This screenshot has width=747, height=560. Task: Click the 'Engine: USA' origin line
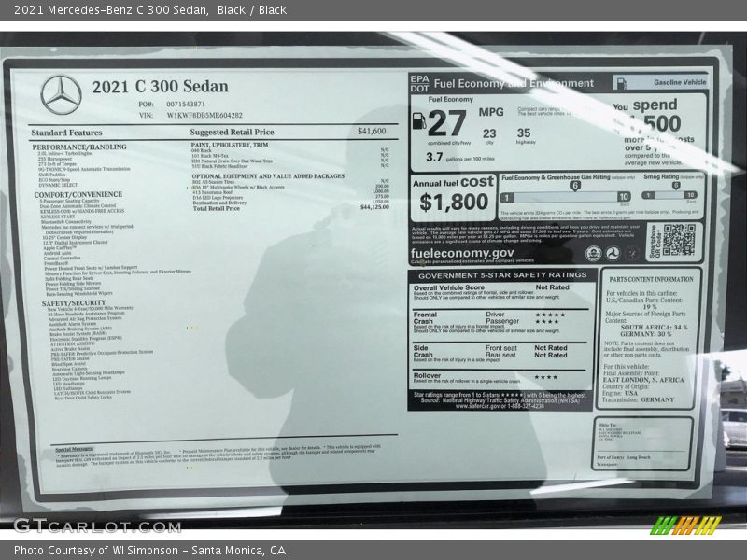620,393
